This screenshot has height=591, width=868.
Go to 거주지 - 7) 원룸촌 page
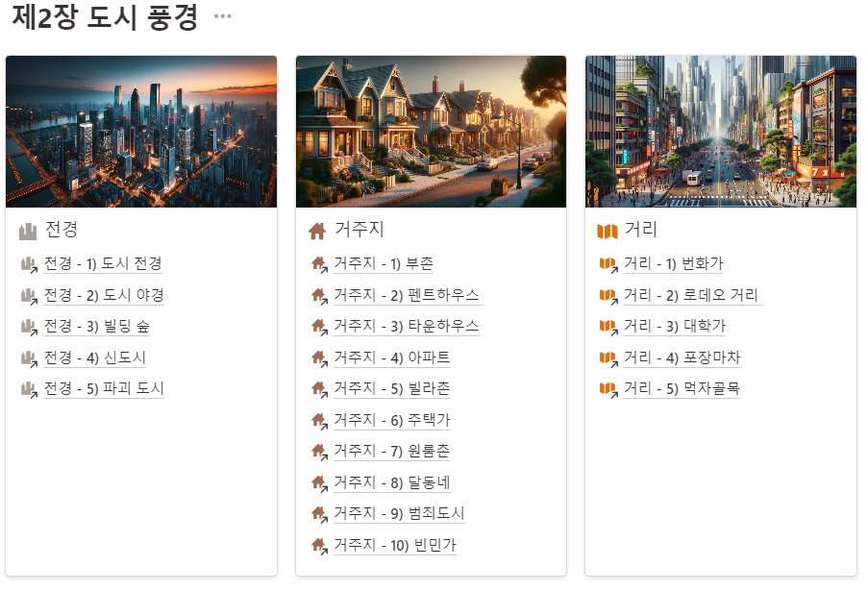click(x=392, y=452)
